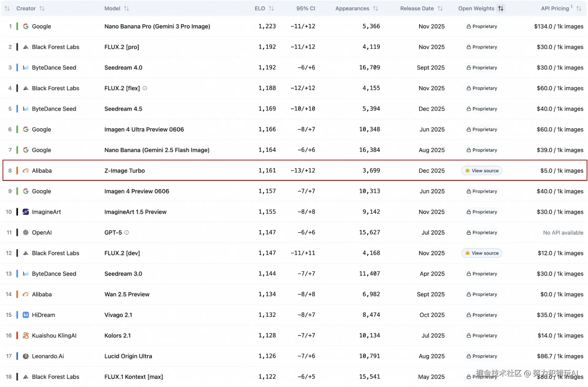The width and height of the screenshot is (588, 387).
Task: Click the rank column sort arrows
Action: pyautogui.click(x=7, y=9)
